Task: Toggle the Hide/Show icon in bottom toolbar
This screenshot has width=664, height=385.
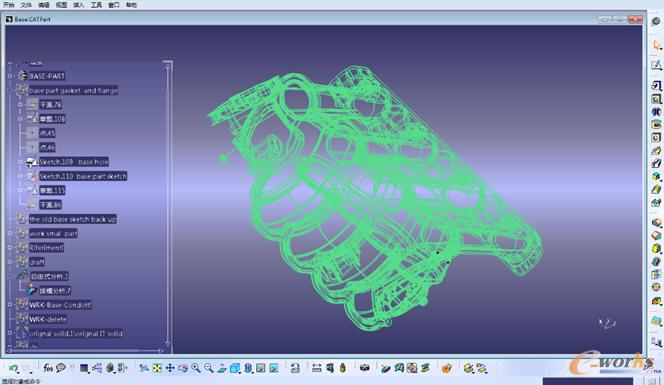Action: tap(261, 368)
